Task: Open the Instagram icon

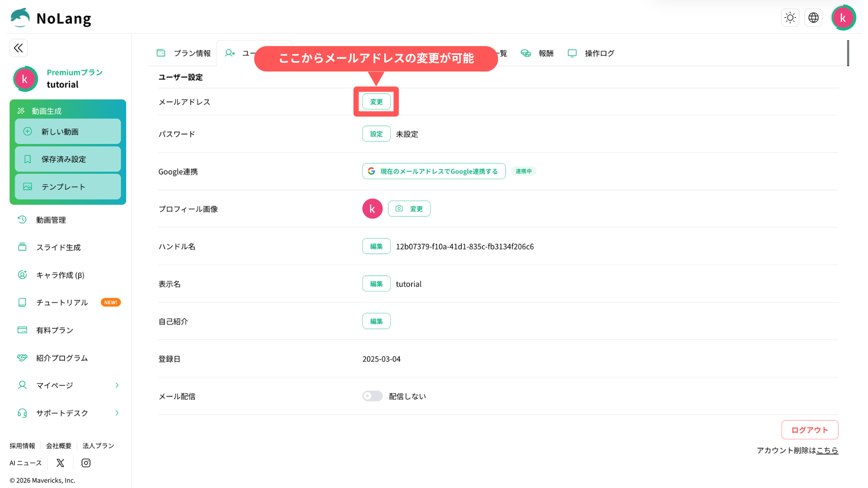Action: (x=86, y=463)
